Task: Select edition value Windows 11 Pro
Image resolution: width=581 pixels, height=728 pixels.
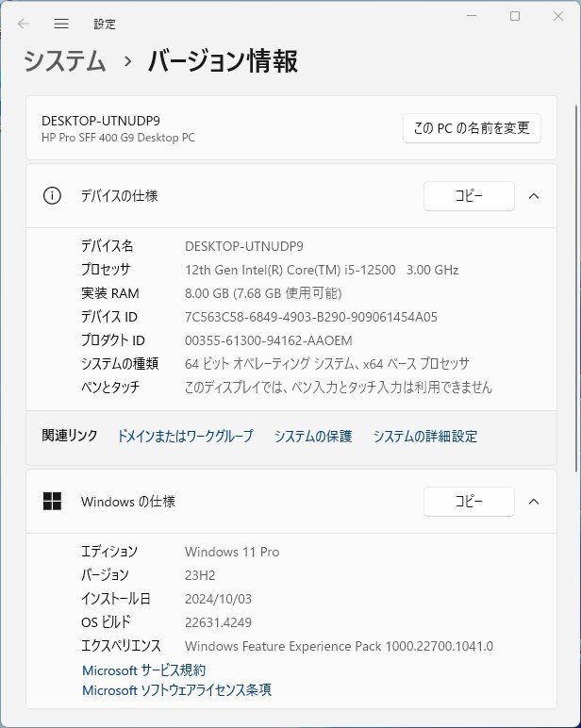Action: [232, 552]
